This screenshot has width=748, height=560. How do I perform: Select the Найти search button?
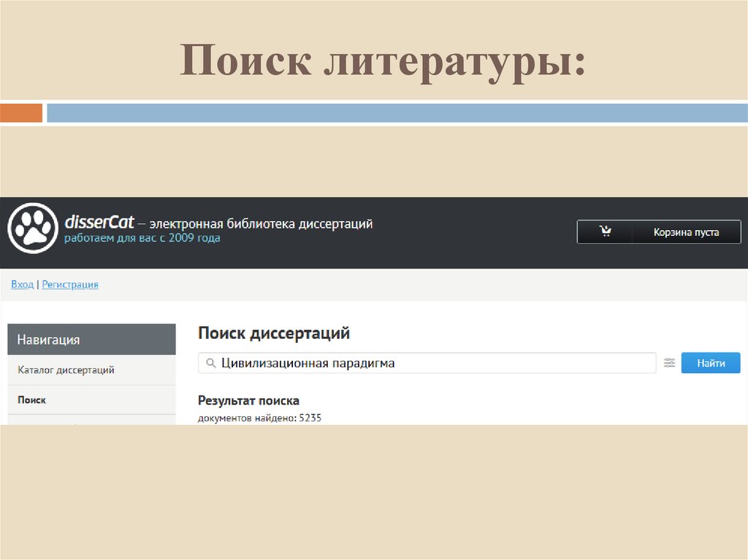710,362
